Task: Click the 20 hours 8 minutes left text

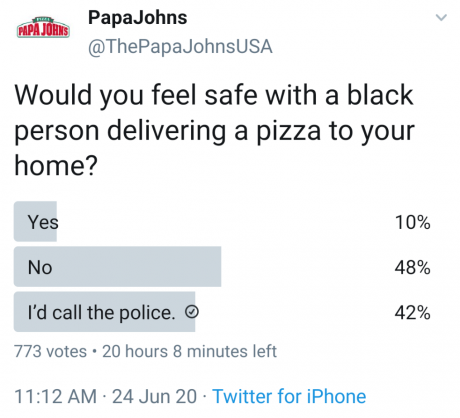Action: tap(189, 351)
